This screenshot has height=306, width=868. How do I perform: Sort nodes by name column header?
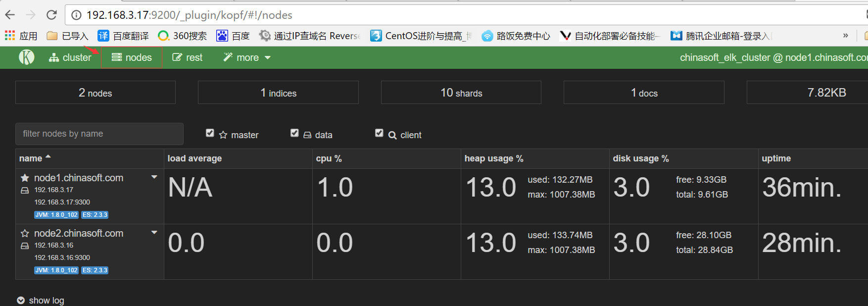(31, 158)
